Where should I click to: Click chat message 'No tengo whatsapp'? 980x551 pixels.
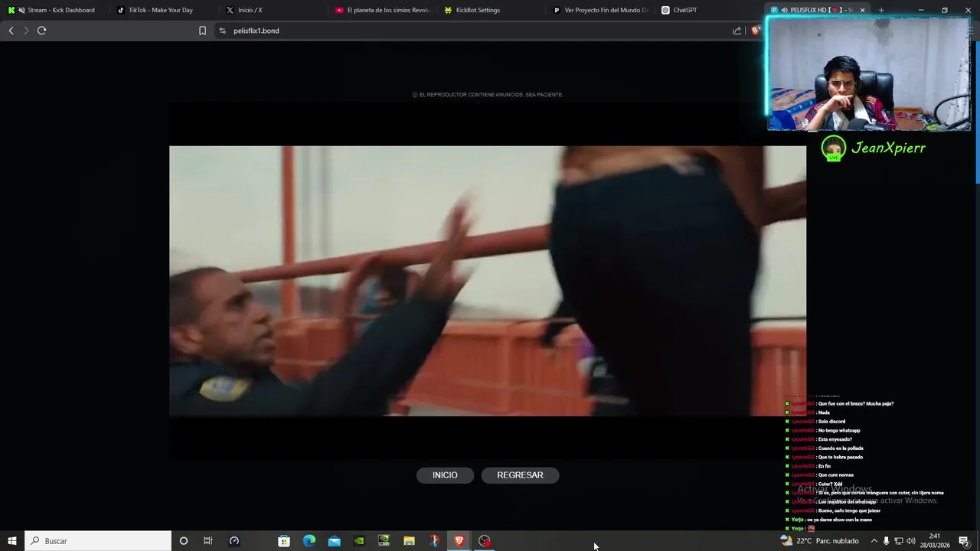click(839, 431)
